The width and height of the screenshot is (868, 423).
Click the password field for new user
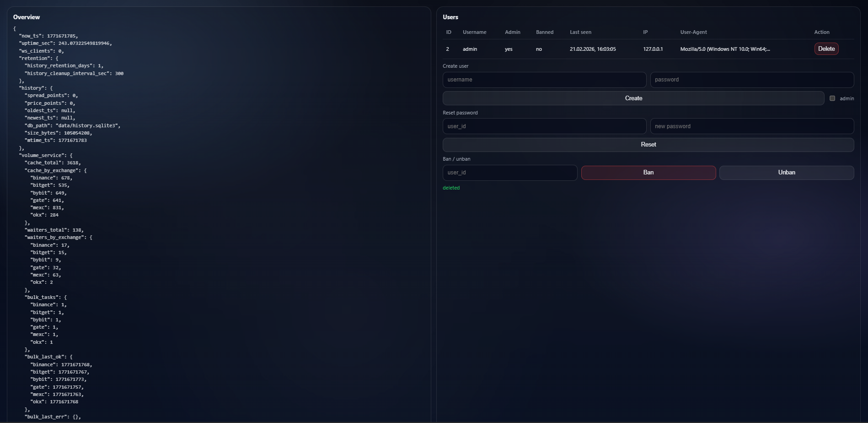click(751, 80)
